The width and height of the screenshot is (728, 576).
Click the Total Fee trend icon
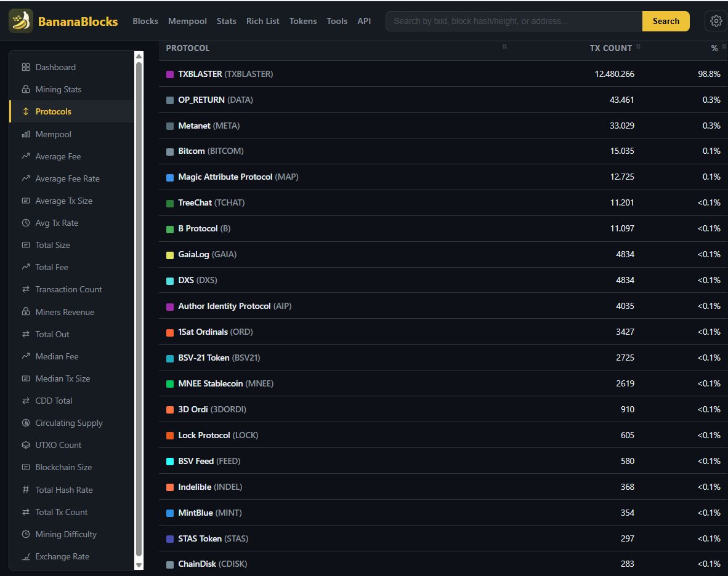coord(25,267)
